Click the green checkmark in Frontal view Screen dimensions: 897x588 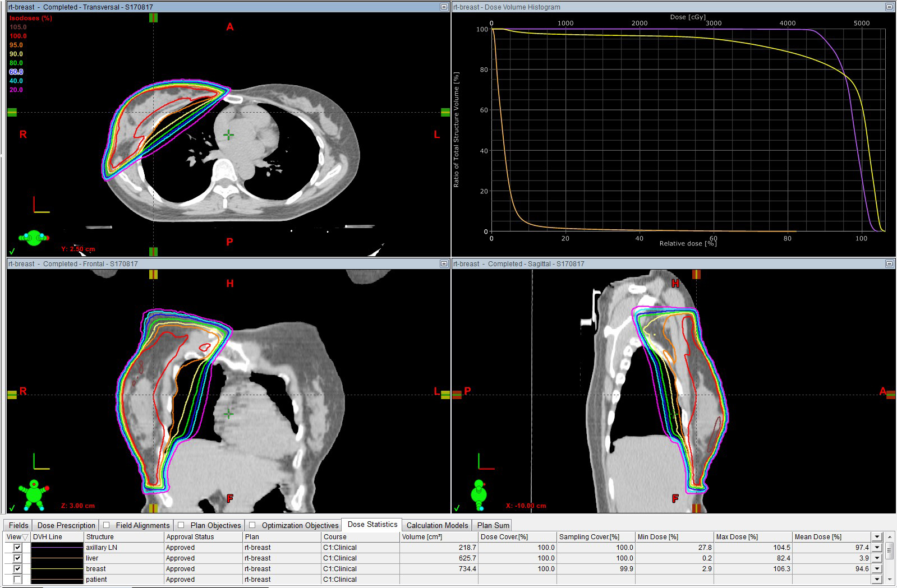click(x=12, y=508)
